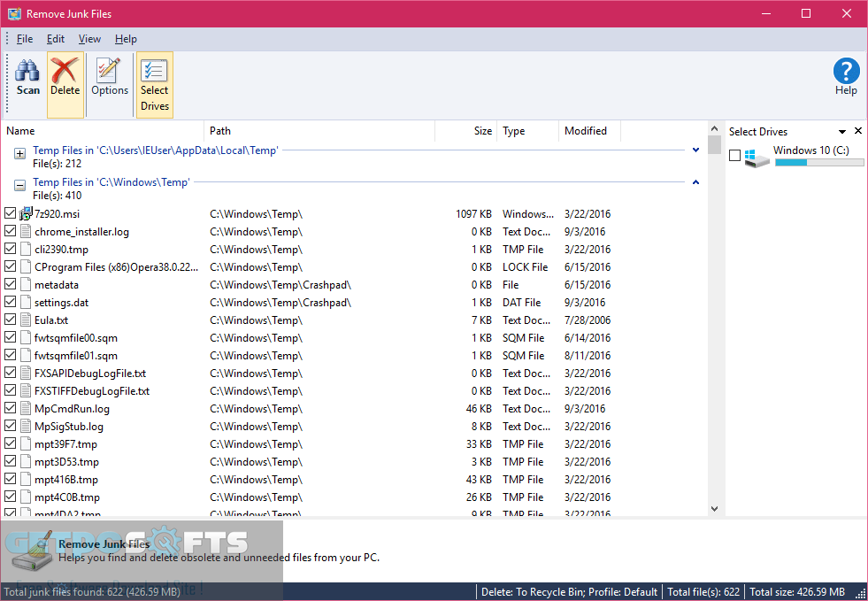868x601 pixels.
Task: Click the group title Temp Files in 'C:\Windows\Temp'
Action: click(111, 182)
